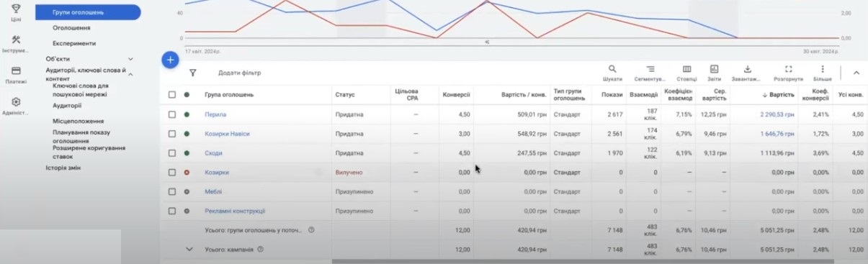The image size is (868, 264).
Task: Open the More (Більше) three-dot menu
Action: coord(822,69)
